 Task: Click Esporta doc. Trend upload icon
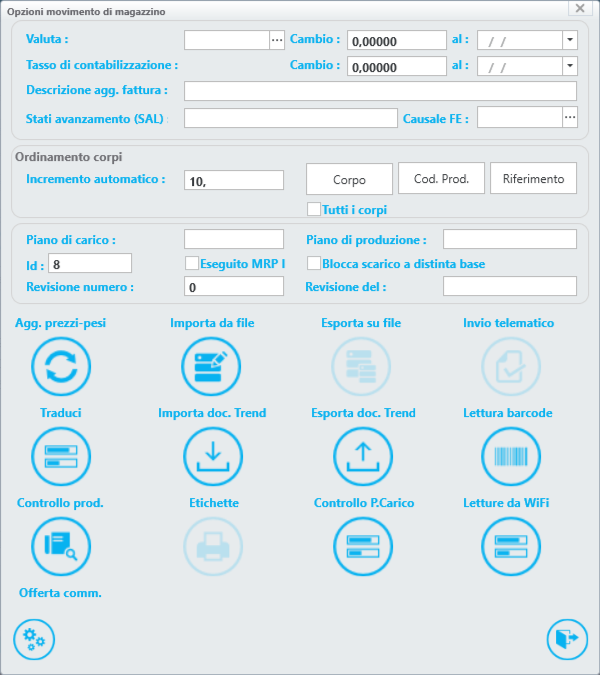(362, 456)
